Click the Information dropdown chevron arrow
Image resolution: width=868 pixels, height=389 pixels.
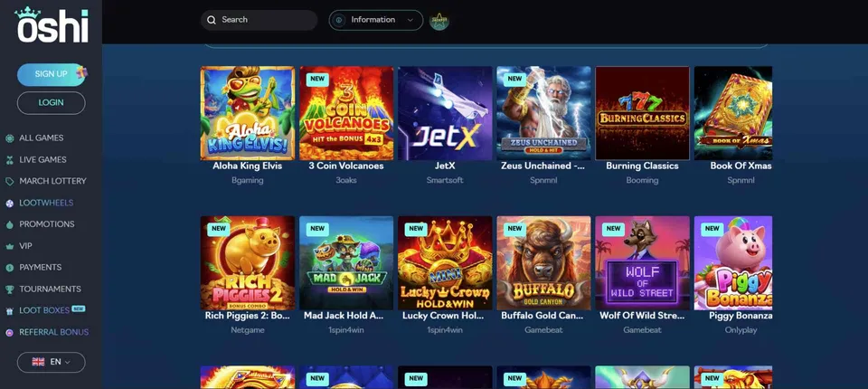[410, 20]
